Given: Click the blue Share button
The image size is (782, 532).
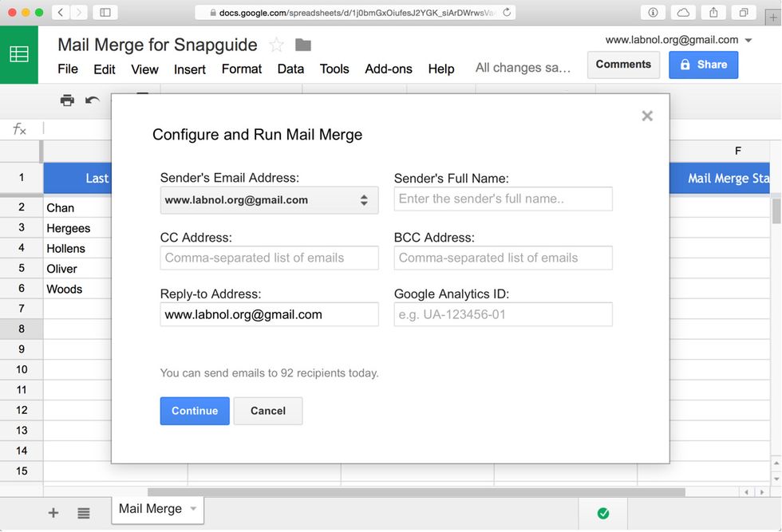Looking at the screenshot, I should [x=703, y=65].
